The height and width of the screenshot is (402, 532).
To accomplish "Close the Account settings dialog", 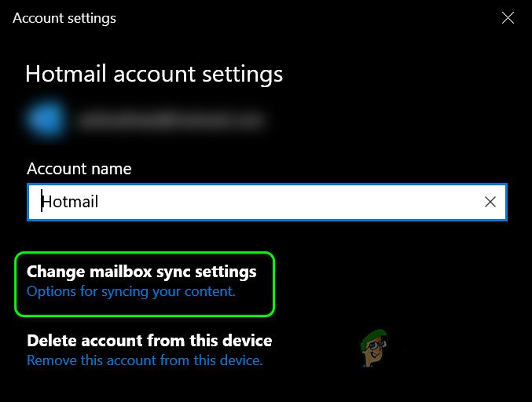I will (508, 18).
